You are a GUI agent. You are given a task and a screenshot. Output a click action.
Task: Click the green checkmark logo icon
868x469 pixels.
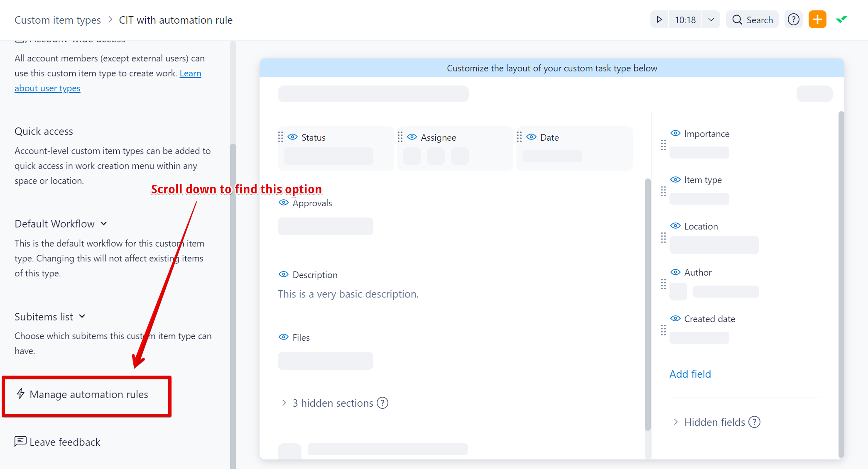pyautogui.click(x=841, y=20)
